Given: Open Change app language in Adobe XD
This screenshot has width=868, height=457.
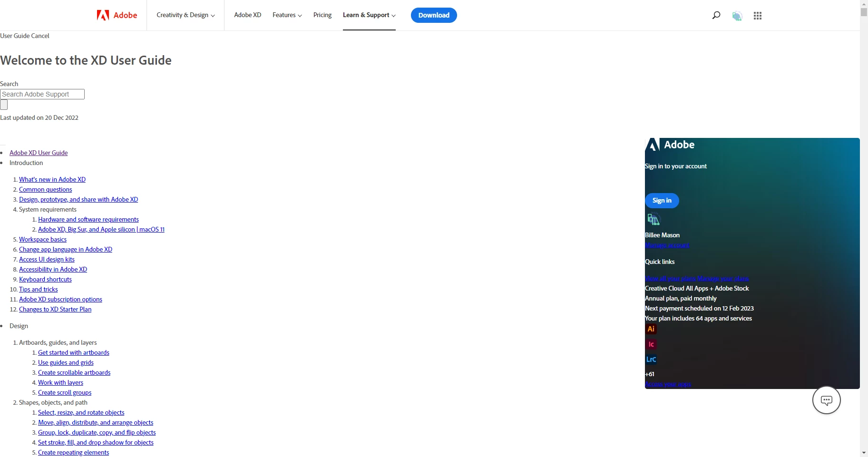Looking at the screenshot, I should coord(66,249).
